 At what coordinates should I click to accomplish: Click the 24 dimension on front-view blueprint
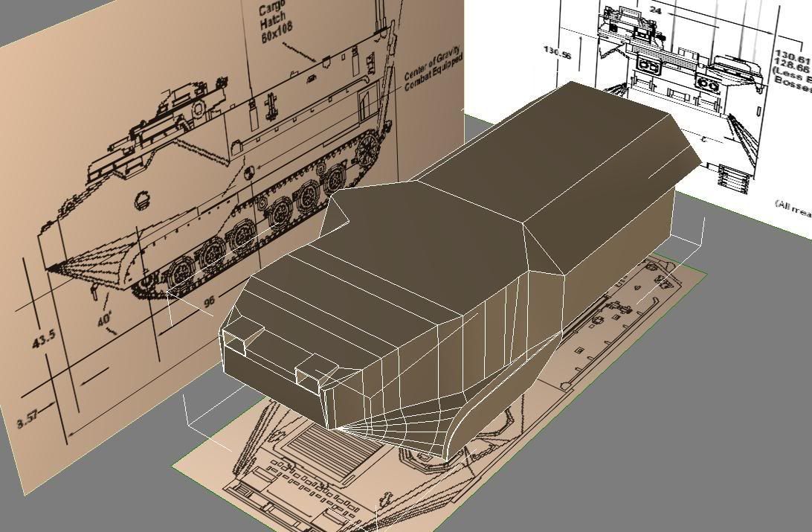(655, 10)
